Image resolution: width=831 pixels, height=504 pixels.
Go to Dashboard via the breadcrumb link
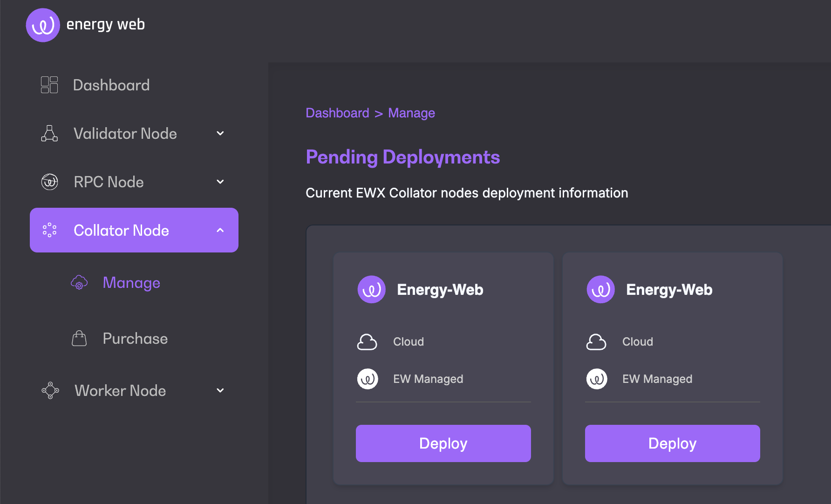[x=337, y=113]
